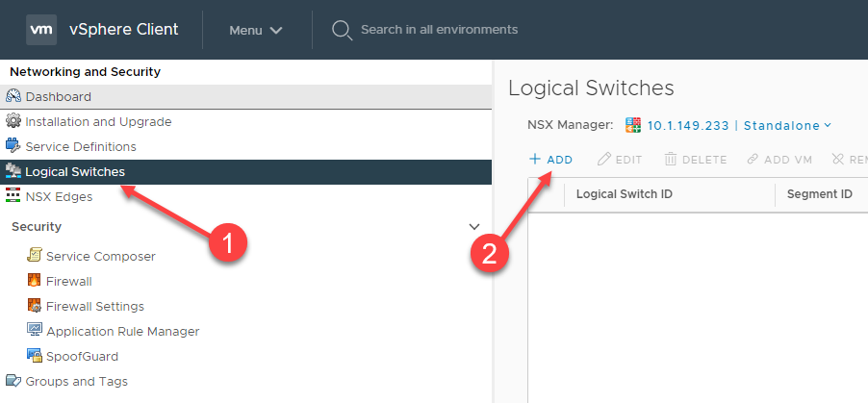Click the Networking and Security heading
Image resolution: width=868 pixels, height=403 pixels.
click(x=86, y=71)
